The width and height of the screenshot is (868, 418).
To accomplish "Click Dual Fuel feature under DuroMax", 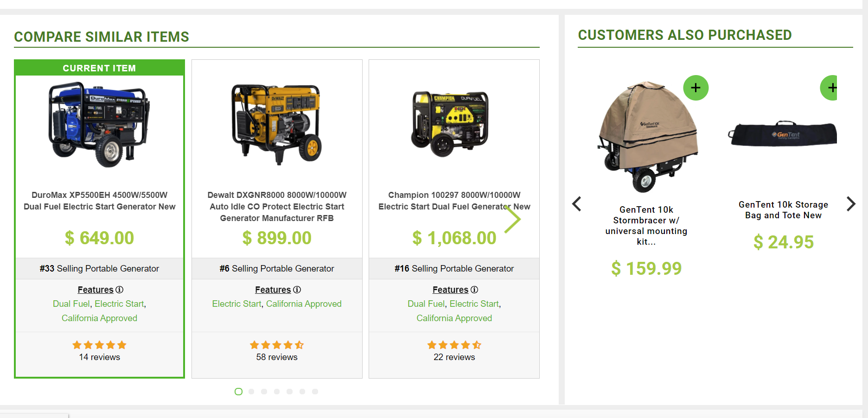I will pyautogui.click(x=71, y=304).
